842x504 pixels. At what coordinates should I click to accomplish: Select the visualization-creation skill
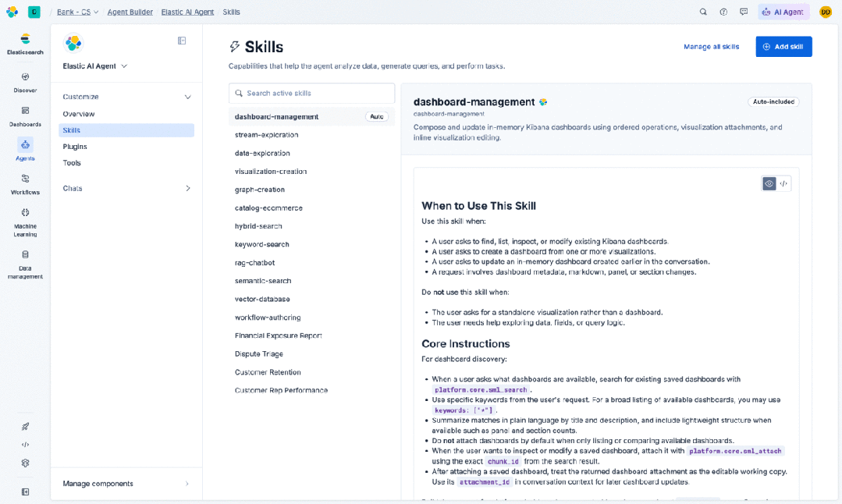point(311,171)
